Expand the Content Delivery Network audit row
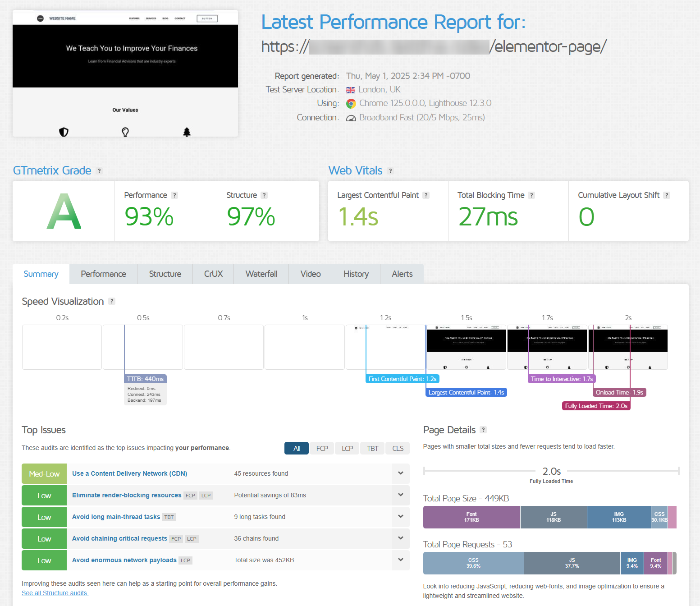The height and width of the screenshot is (606, 700). coord(400,473)
